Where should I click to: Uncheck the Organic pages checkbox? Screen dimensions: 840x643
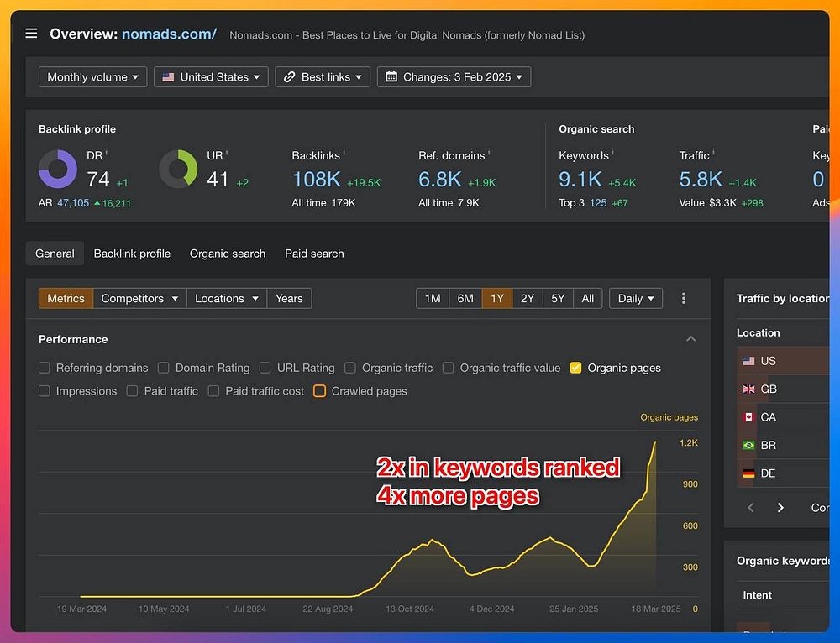coord(575,368)
